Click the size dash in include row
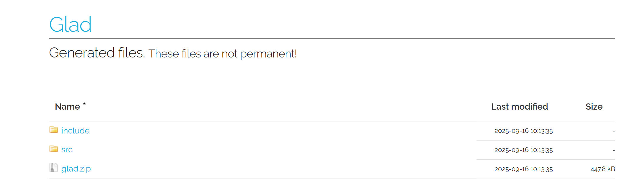Image resolution: width=644 pixels, height=188 pixels. tap(614, 131)
